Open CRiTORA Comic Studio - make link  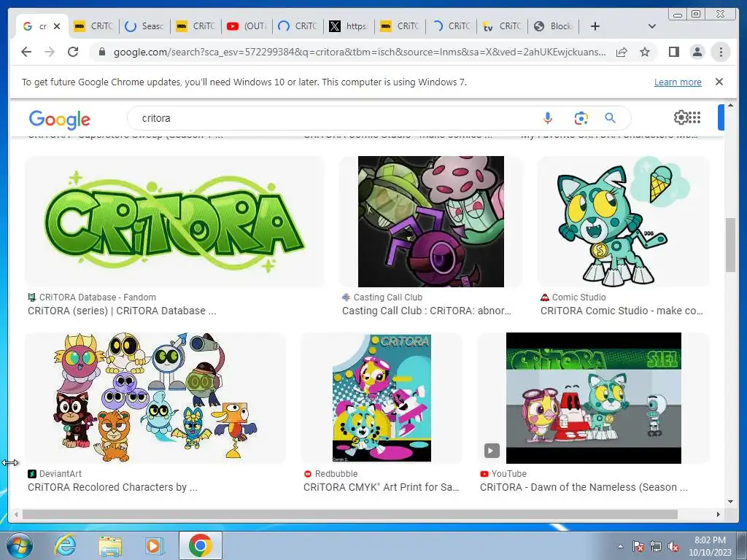click(622, 311)
